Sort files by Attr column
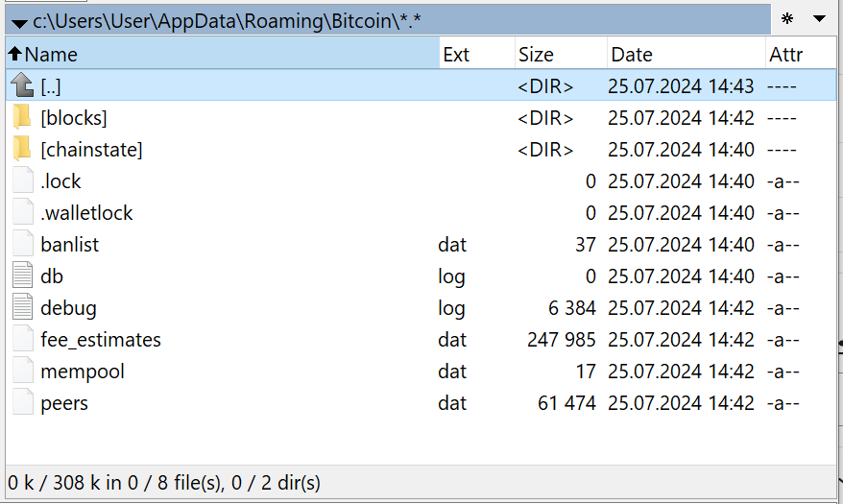This screenshot has width=843, height=504. 801,54
